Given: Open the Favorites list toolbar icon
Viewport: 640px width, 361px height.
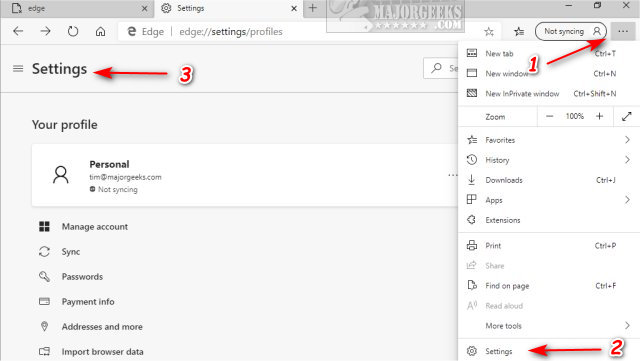Looking at the screenshot, I should (519, 31).
